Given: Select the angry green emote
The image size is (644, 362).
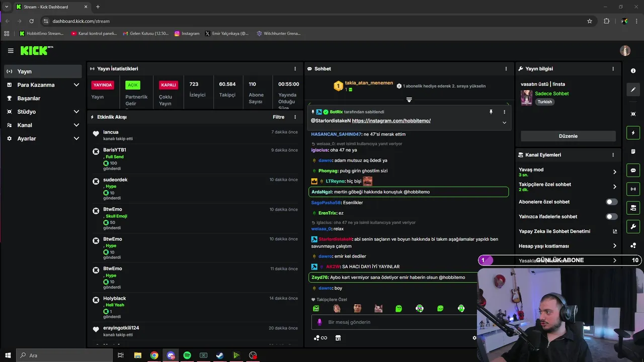Looking at the screenshot, I should pyautogui.click(x=316, y=308).
